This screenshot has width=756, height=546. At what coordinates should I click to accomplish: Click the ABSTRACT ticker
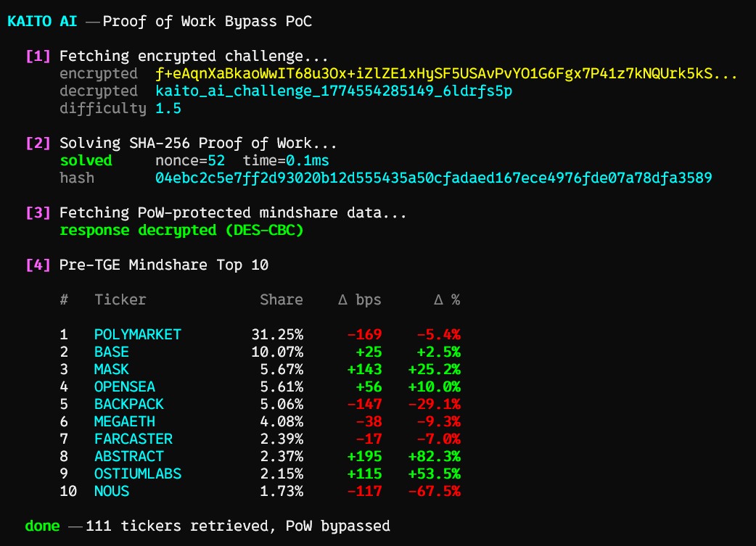pos(129,456)
